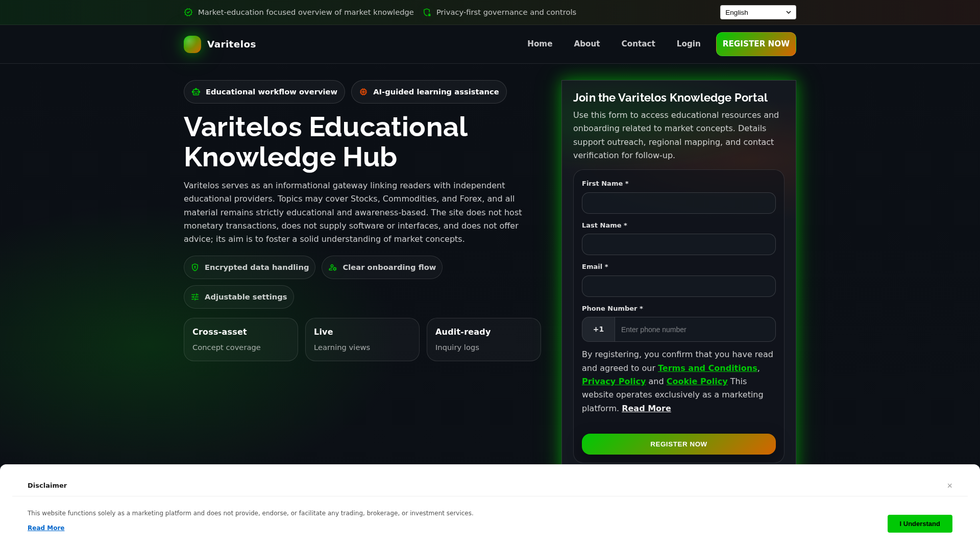Focus the First Name input field
The image size is (980, 551).
coord(679,203)
